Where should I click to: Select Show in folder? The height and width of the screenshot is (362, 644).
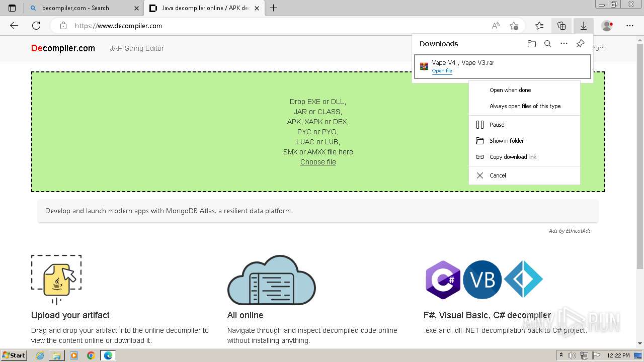click(x=524, y=141)
